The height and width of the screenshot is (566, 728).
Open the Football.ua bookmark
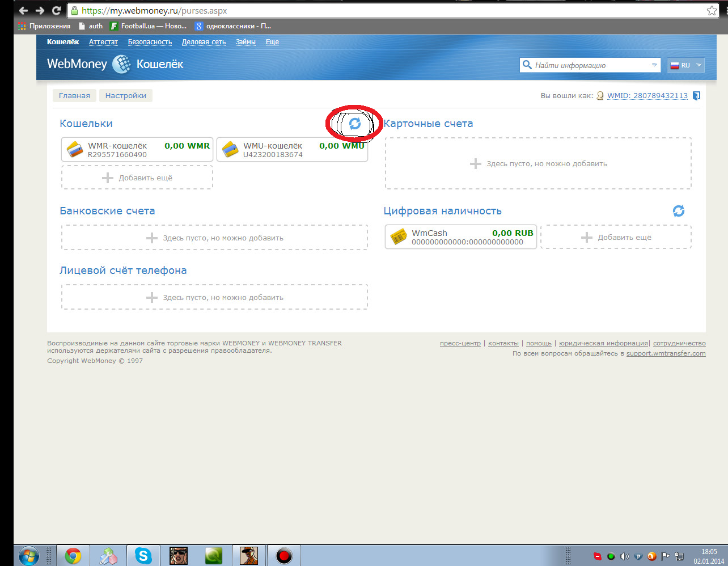coord(148,26)
